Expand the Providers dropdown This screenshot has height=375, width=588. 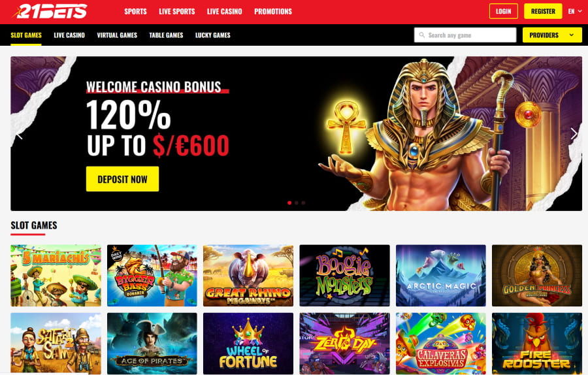tap(552, 35)
